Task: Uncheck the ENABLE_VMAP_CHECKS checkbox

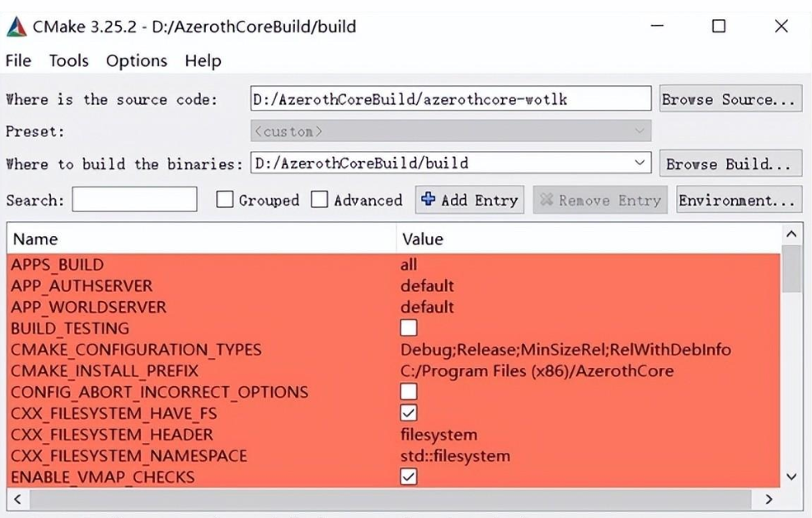Action: 409,476
